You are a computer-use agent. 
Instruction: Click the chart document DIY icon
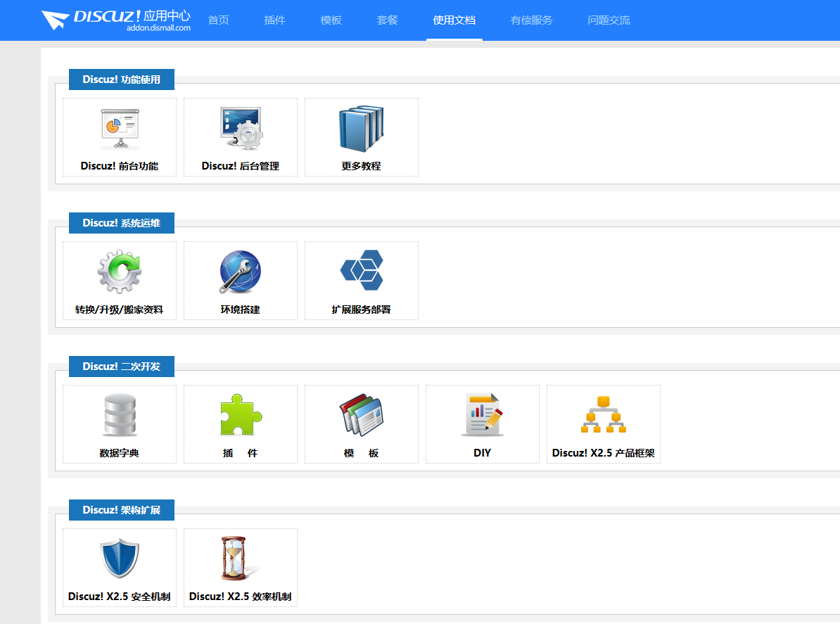coord(483,415)
